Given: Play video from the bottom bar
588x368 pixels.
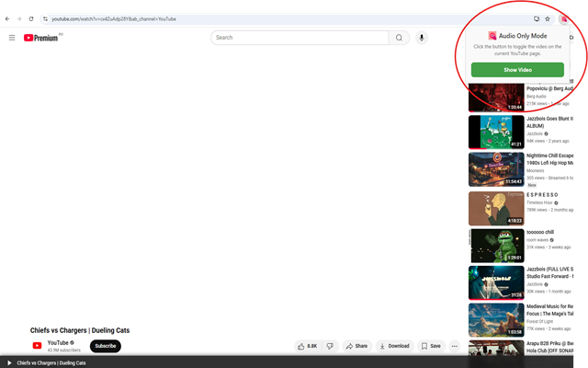Looking at the screenshot, I should pos(9,362).
